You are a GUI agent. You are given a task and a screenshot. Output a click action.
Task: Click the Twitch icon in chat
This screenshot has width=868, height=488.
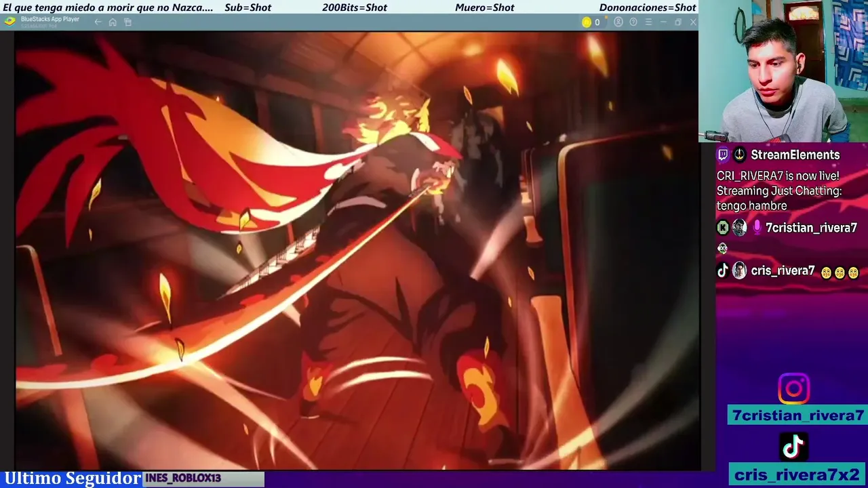click(x=723, y=155)
